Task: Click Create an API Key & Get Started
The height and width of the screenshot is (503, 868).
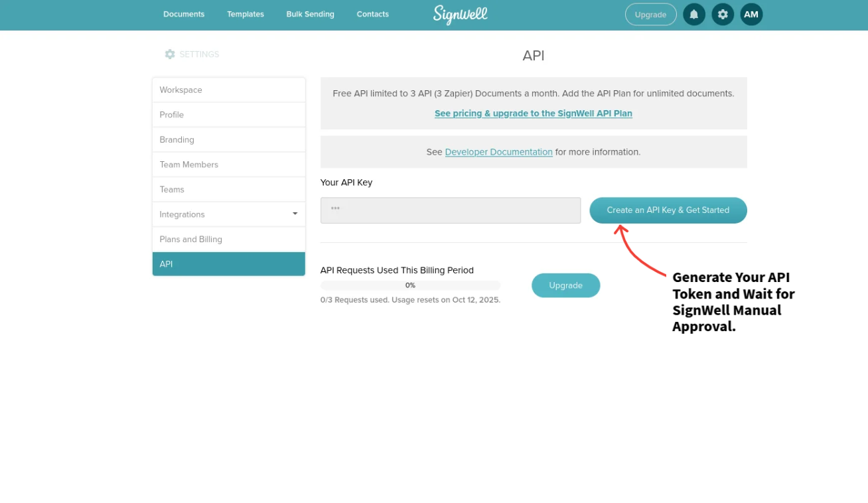Action: (x=668, y=210)
